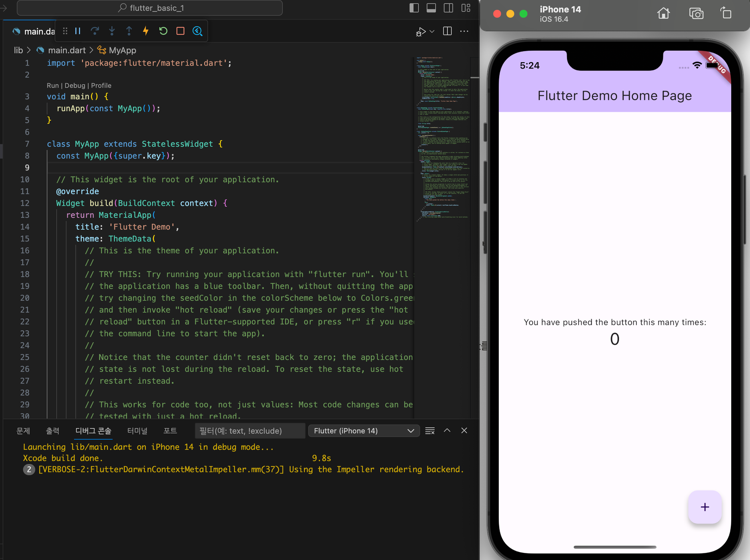
Task: Toggle the primary sidebar layout
Action: [414, 8]
